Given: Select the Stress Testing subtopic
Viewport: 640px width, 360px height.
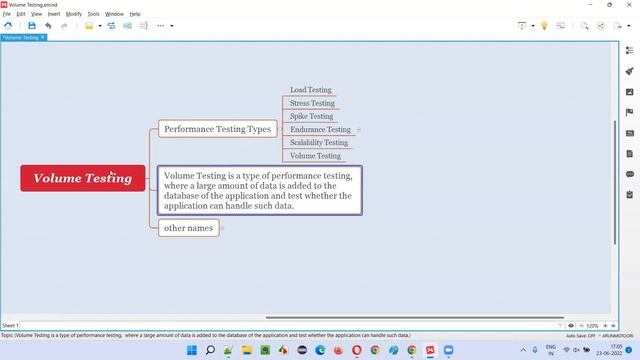Looking at the screenshot, I should [x=312, y=103].
